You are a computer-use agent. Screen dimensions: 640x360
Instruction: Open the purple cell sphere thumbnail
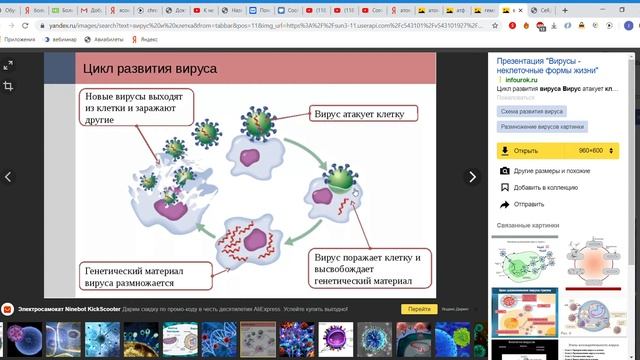tap(24, 340)
